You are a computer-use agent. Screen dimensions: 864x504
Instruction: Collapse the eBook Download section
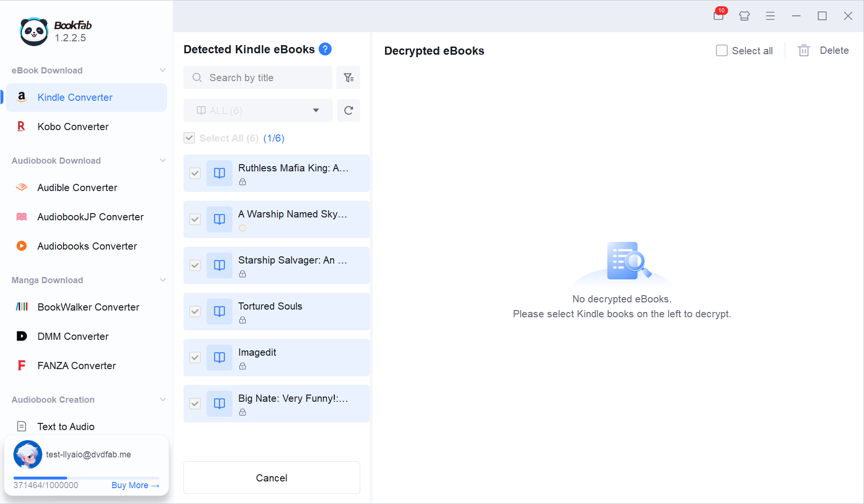click(x=163, y=71)
